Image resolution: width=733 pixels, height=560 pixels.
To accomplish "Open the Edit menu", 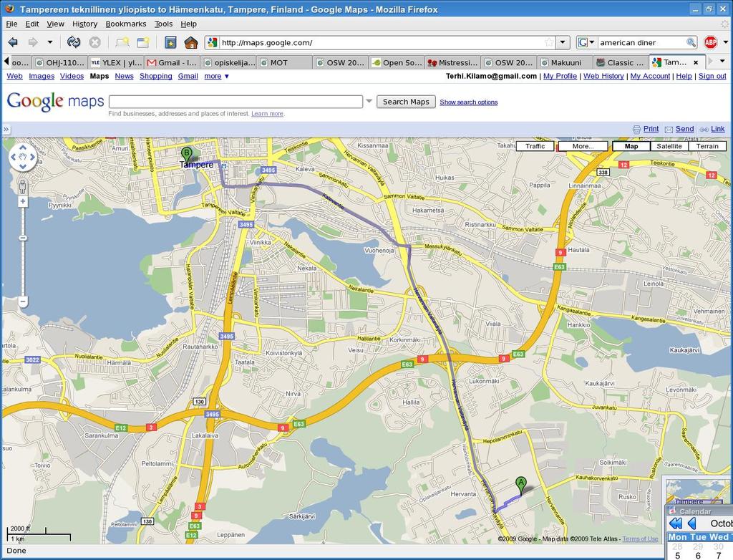I will click(x=32, y=24).
